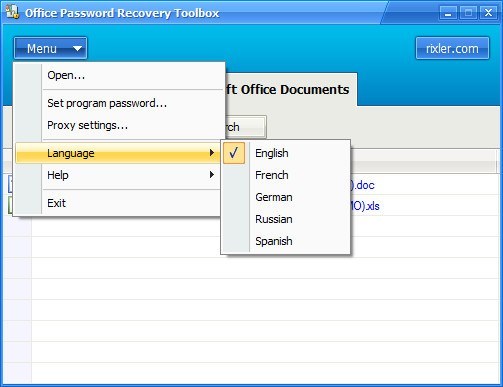Switch interface language to Spanish
This screenshot has width=503, height=387.
pyautogui.click(x=286, y=241)
